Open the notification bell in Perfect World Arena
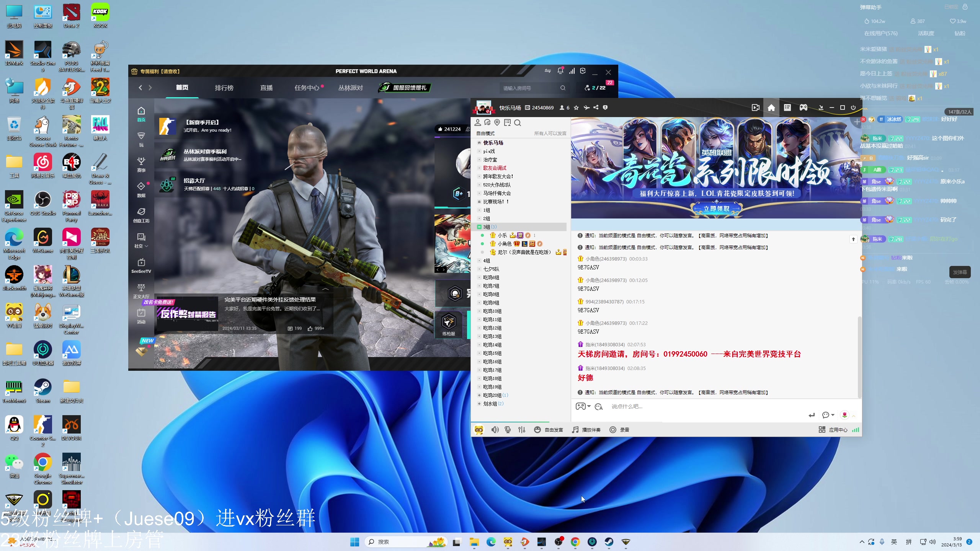This screenshot has width=980, height=551. [x=560, y=71]
